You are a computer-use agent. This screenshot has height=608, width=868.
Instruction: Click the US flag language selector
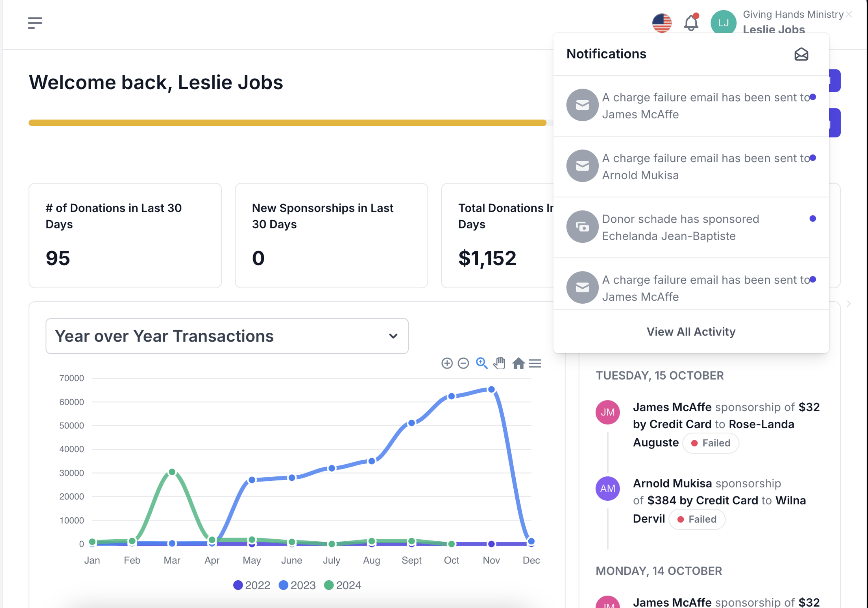coord(662,23)
